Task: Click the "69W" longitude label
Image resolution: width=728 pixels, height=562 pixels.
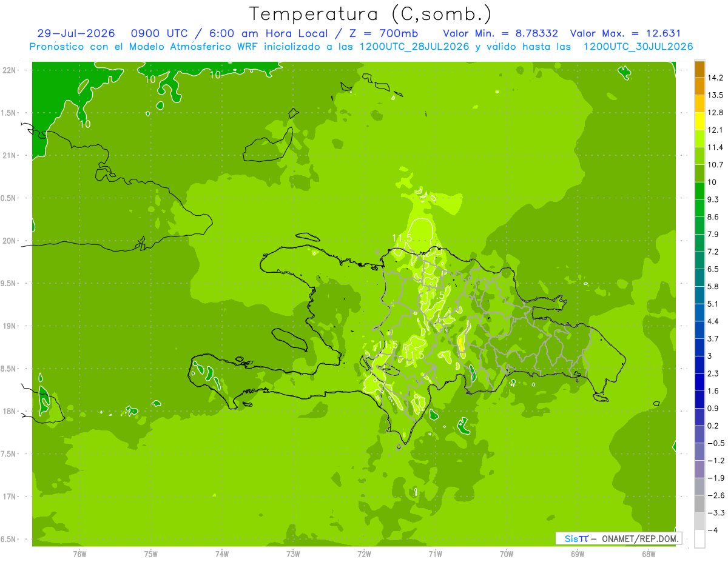Action: (578, 554)
